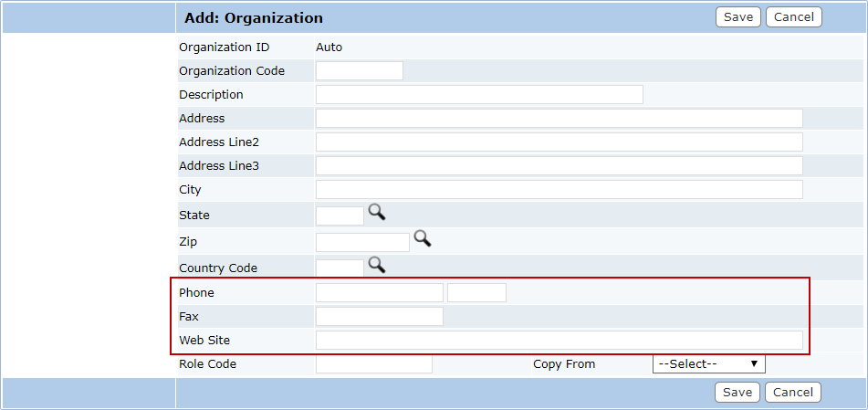The height and width of the screenshot is (410, 868).
Task: Focus the Organization Code field
Action: tap(360, 71)
